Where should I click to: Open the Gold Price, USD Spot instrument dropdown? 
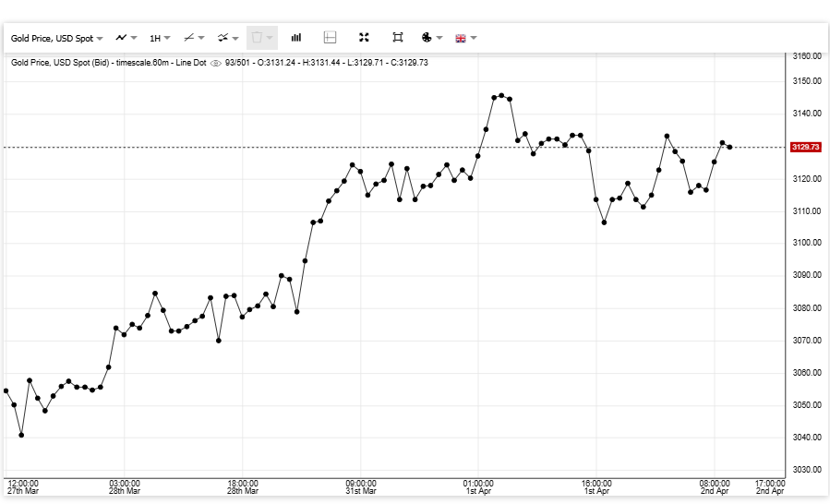pos(56,38)
